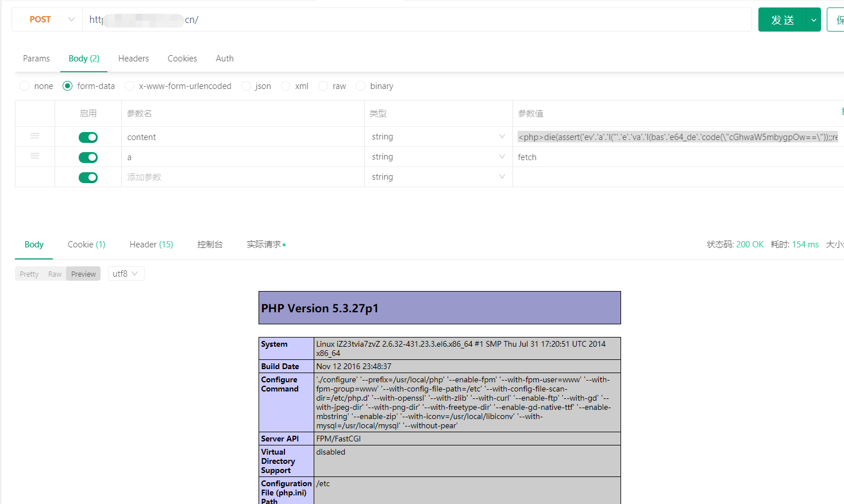Open the utf8 encoding dropdown
This screenshot has width=844, height=504.
tap(126, 274)
